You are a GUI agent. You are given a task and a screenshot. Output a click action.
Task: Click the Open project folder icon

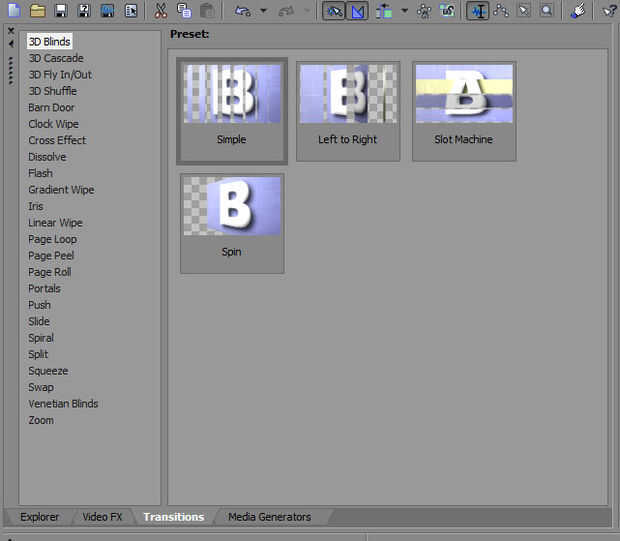coord(37,11)
